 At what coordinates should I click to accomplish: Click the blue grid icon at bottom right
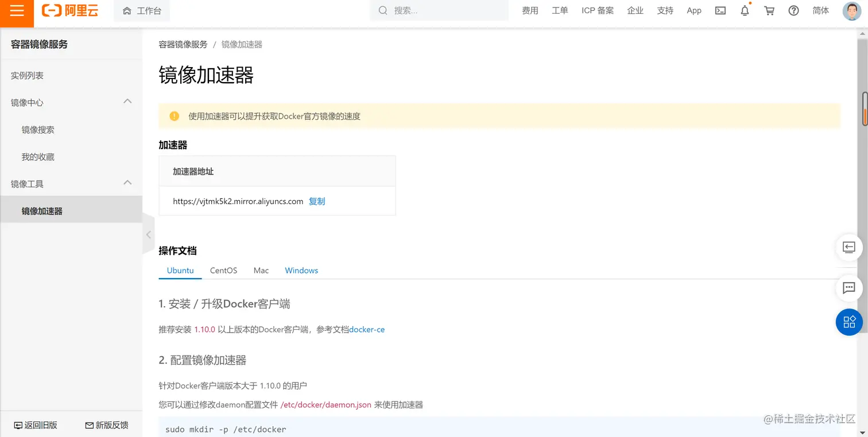849,322
